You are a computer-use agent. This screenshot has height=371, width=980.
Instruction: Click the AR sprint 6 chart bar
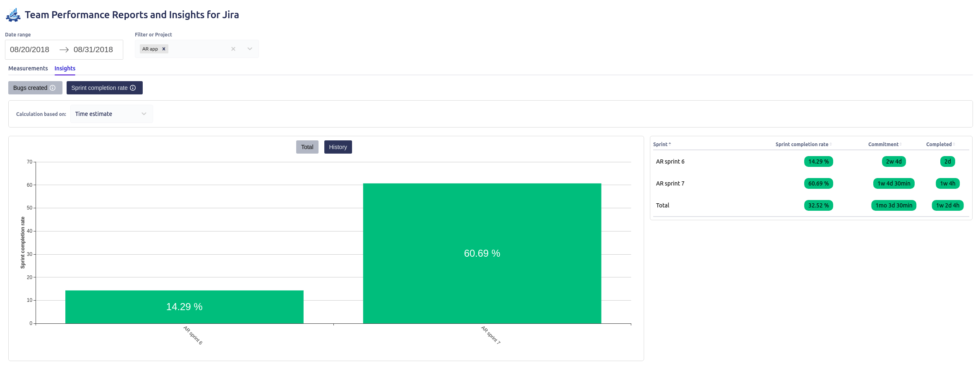184,307
